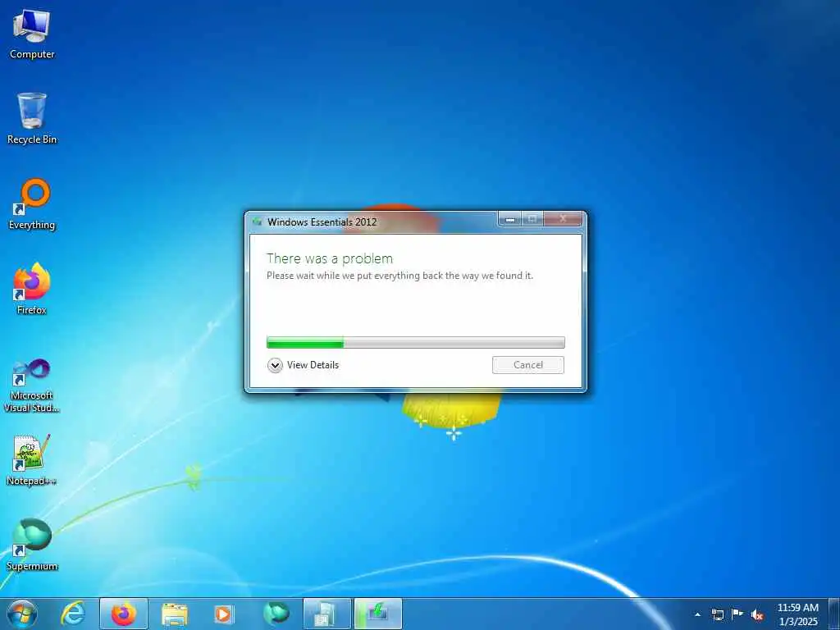Screen dimensions: 840x630
Task: Select the Supermium desktop shortcut
Action: point(32,545)
